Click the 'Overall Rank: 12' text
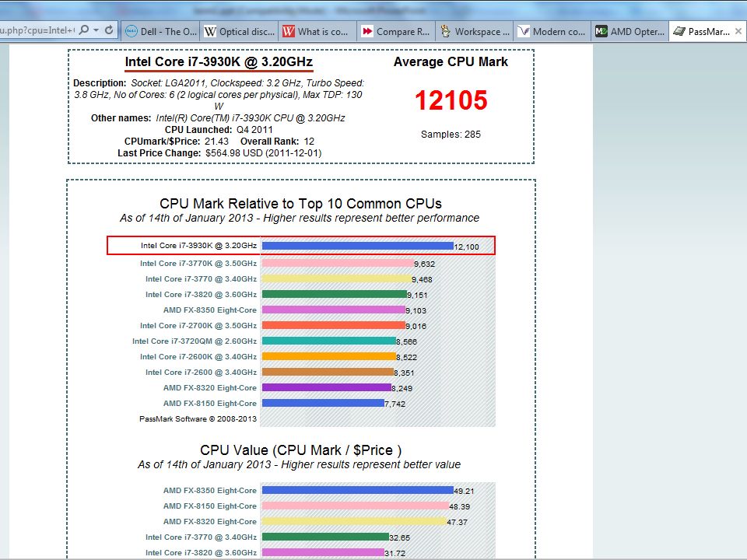Screen dimensions: 747x560 tap(277, 142)
